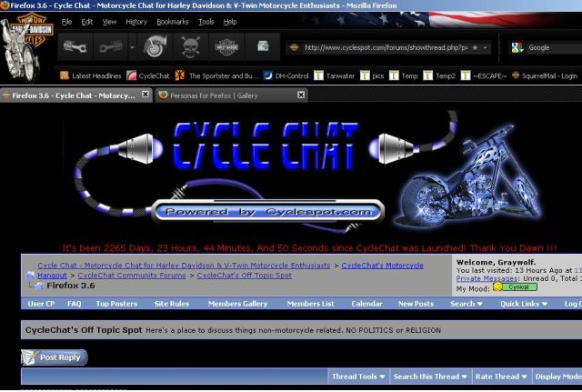Viewport: 582px width, 392px height.
Task: Go forward using the piston forward icon
Action: click(110, 46)
